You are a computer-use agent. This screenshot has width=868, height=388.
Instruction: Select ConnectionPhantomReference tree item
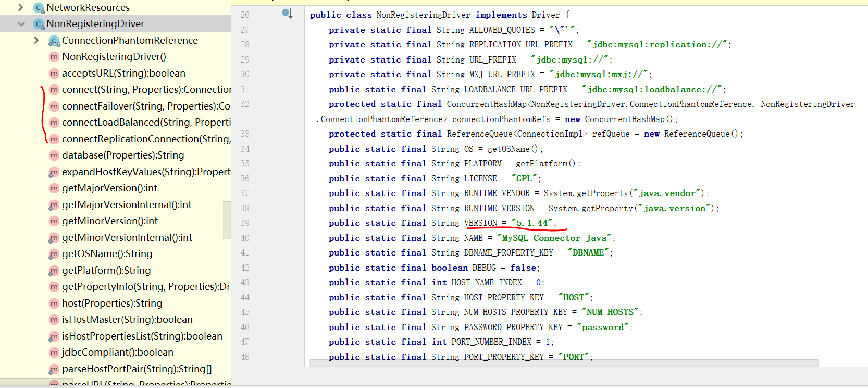130,40
